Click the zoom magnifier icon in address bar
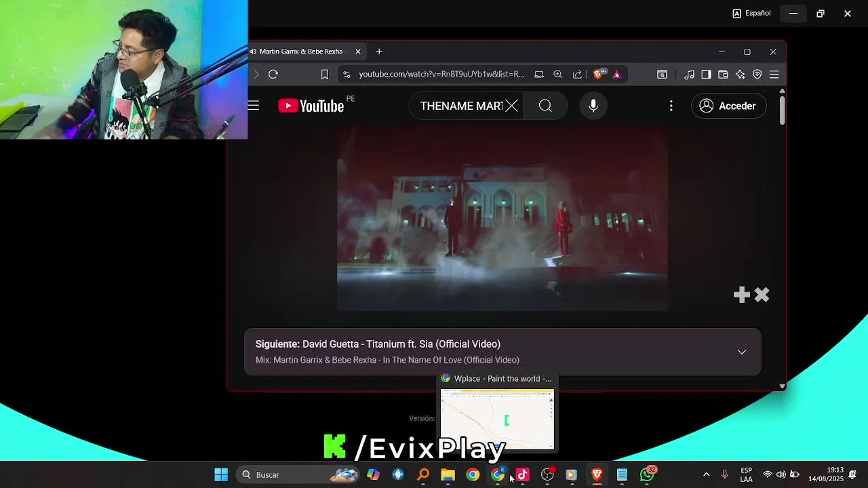This screenshot has height=488, width=868. click(558, 75)
